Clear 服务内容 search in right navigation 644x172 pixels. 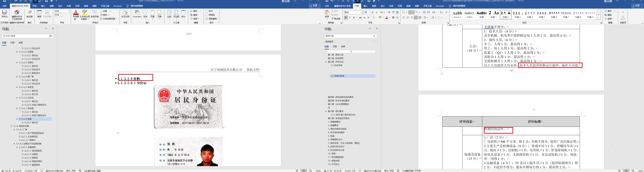[374, 36]
